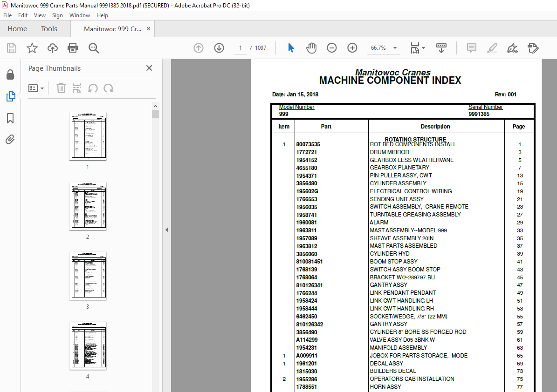The image size is (557, 392).
Task: Rotate page counterclockwise
Action: (93, 88)
